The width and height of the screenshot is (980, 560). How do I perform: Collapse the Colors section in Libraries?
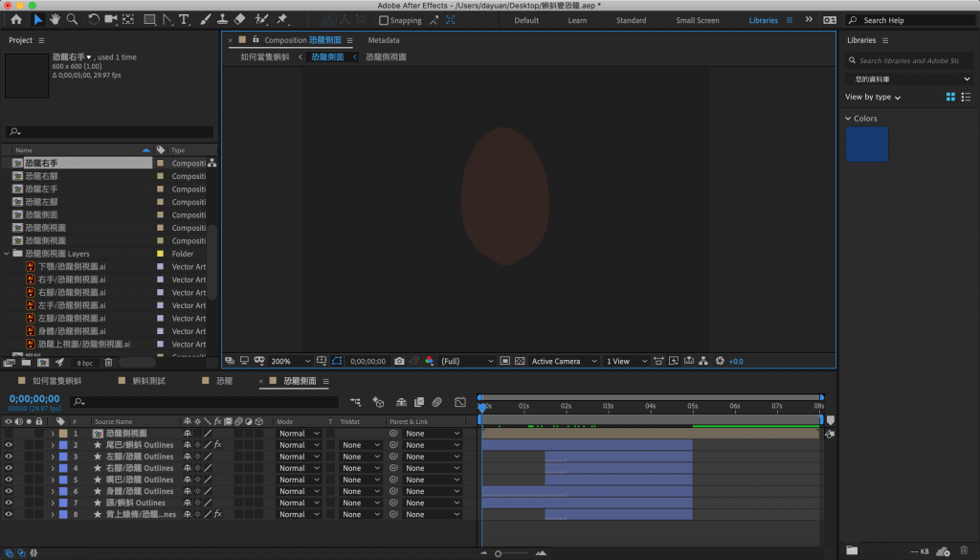click(848, 118)
